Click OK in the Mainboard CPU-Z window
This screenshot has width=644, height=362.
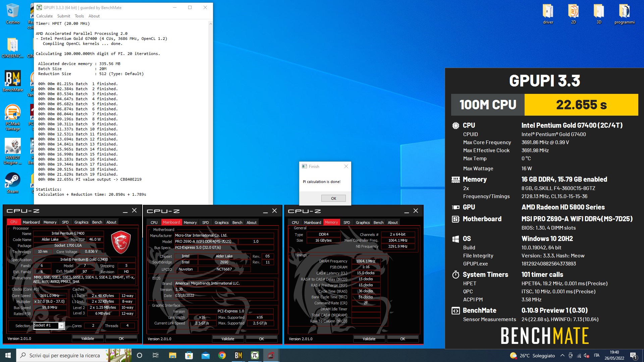click(262, 339)
